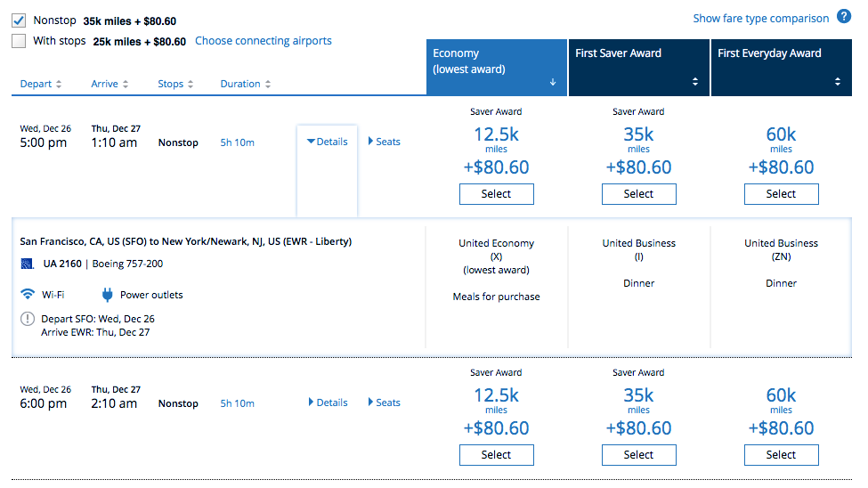Sort by Depart column arrows
The height and width of the screenshot is (488, 868).
tap(59, 85)
